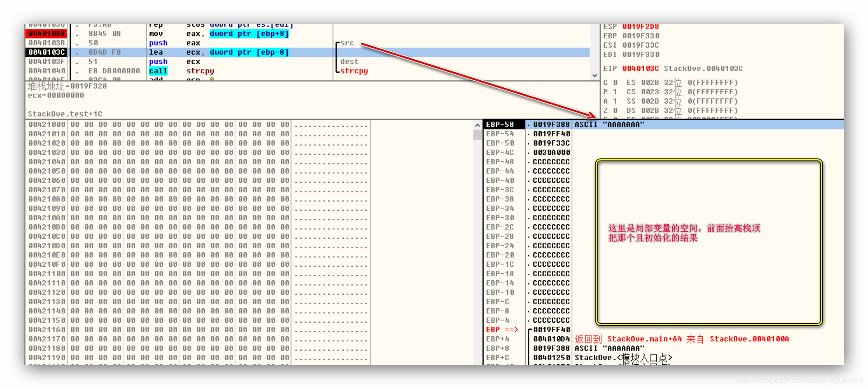The width and height of the screenshot is (868, 389).
Task: Click the red strcpy comment label
Action: click(x=354, y=71)
